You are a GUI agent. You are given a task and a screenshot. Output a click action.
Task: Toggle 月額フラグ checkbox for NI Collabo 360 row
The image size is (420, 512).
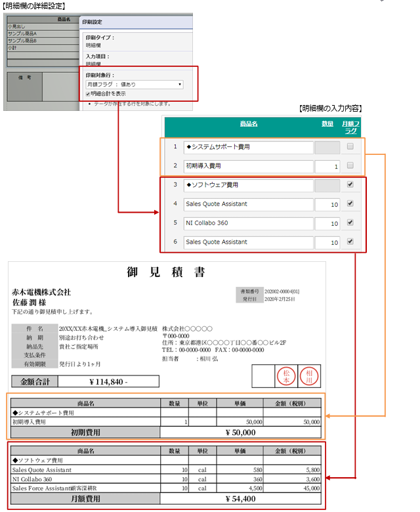[x=350, y=223]
